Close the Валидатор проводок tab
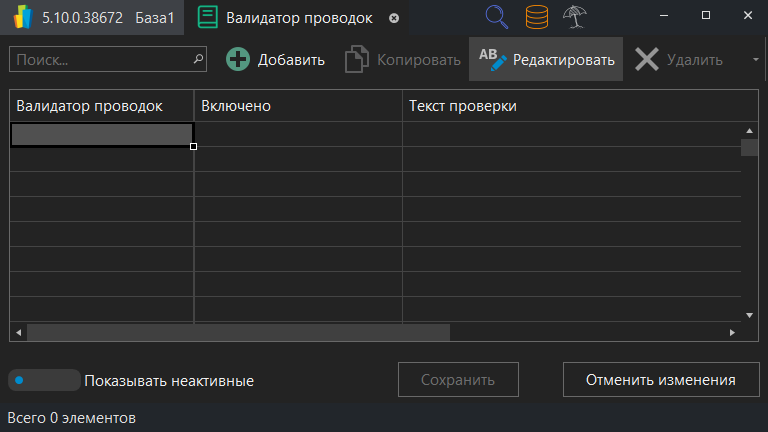768x432 pixels. click(x=394, y=18)
